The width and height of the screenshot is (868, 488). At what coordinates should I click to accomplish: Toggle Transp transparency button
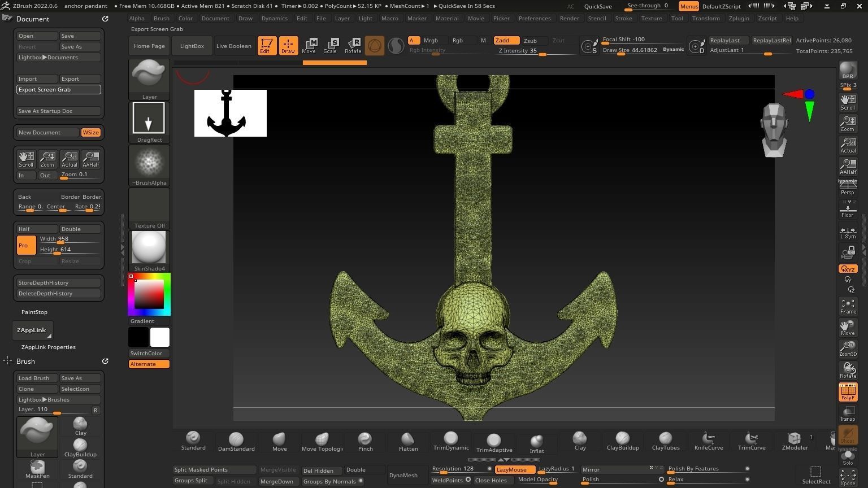(848, 413)
